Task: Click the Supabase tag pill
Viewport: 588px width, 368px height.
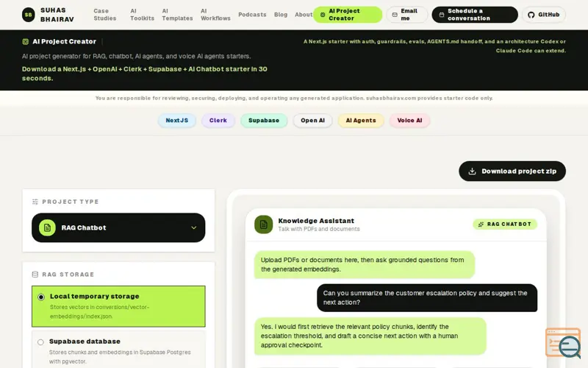Action: 264,121
